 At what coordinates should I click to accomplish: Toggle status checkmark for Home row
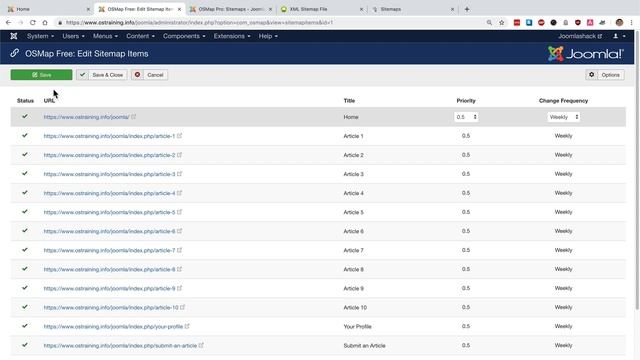25,117
